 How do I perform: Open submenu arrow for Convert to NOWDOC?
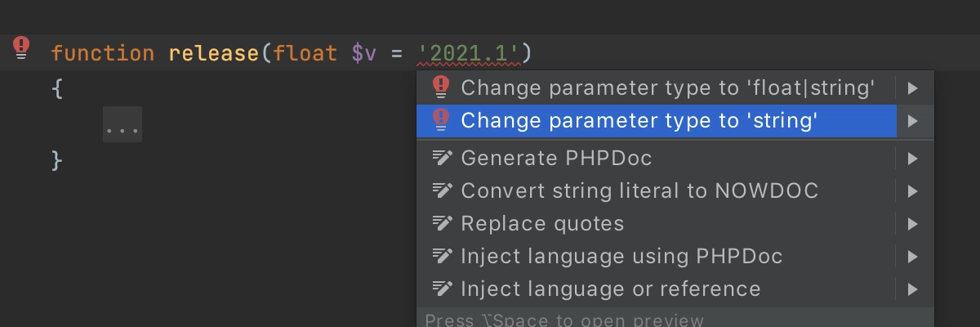(x=914, y=190)
